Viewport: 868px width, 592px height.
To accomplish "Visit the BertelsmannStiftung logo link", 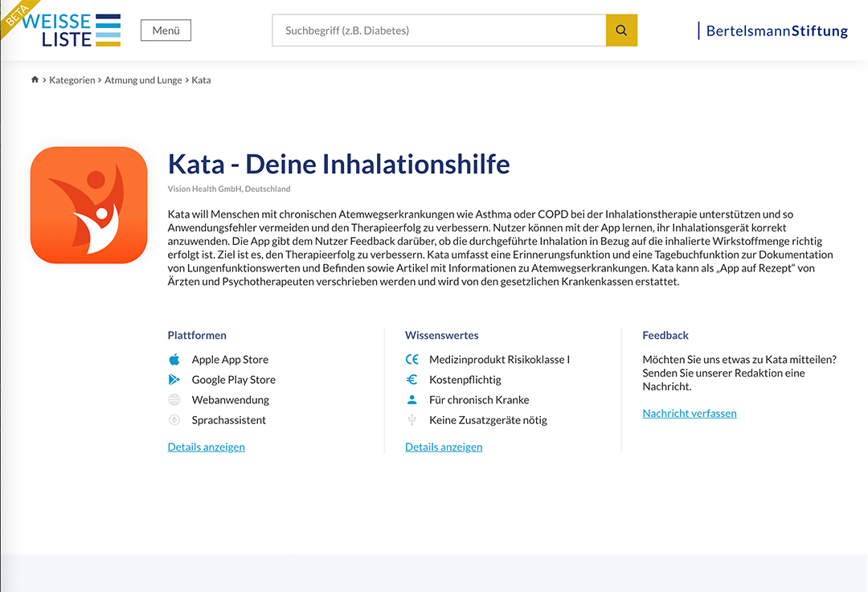I will tap(773, 31).
